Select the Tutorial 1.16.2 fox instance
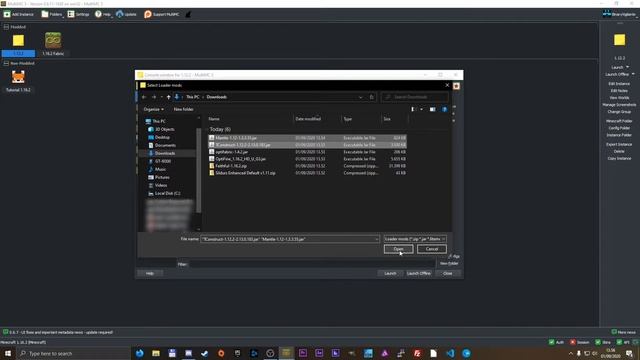The width and height of the screenshot is (640, 360). pos(18,77)
